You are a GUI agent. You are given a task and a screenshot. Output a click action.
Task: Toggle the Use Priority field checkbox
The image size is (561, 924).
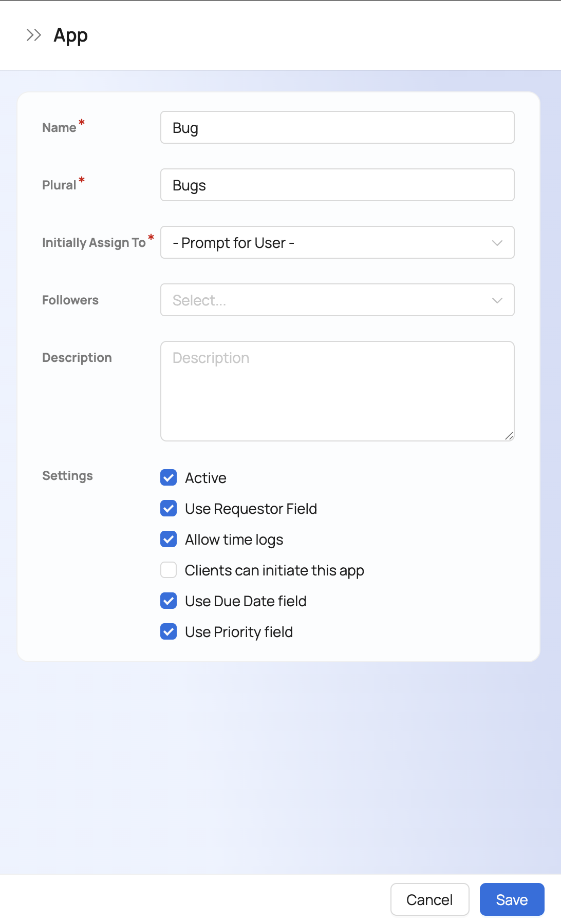tap(169, 632)
